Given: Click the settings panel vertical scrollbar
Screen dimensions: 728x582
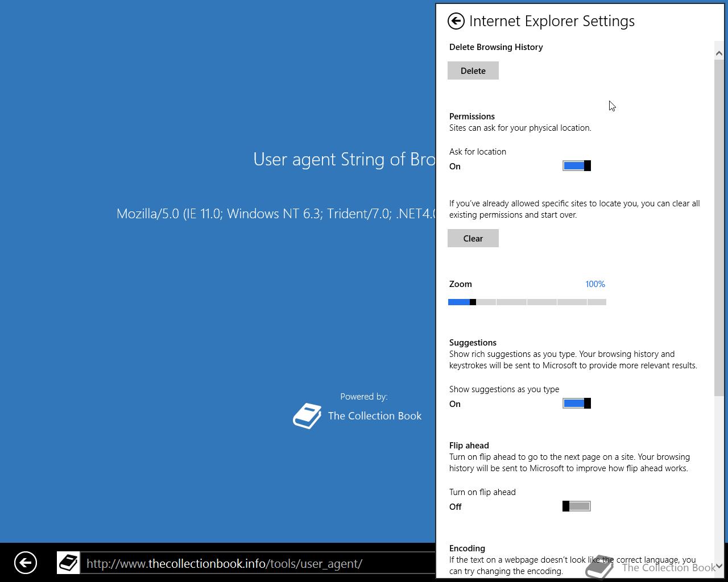Looking at the screenshot, I should tap(719, 227).
